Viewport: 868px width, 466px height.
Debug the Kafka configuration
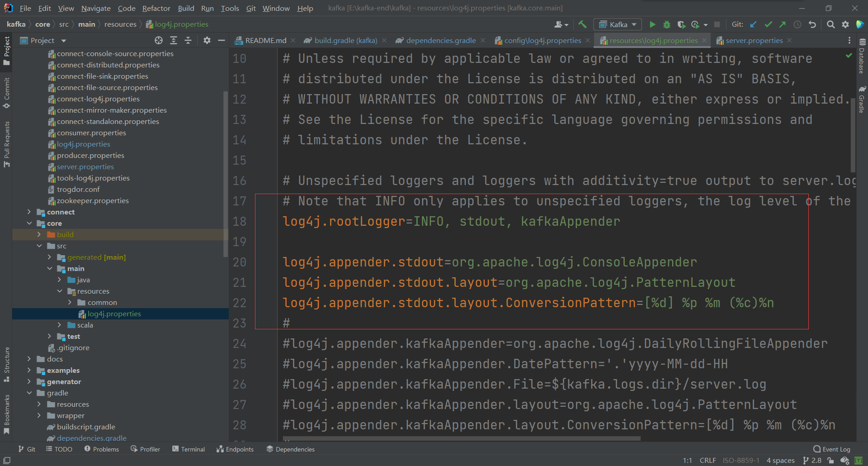click(x=666, y=24)
